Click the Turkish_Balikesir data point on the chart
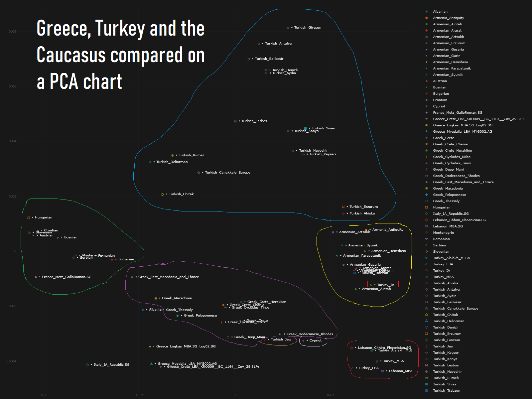Viewport: 532px width, 399px height. pos(249,59)
